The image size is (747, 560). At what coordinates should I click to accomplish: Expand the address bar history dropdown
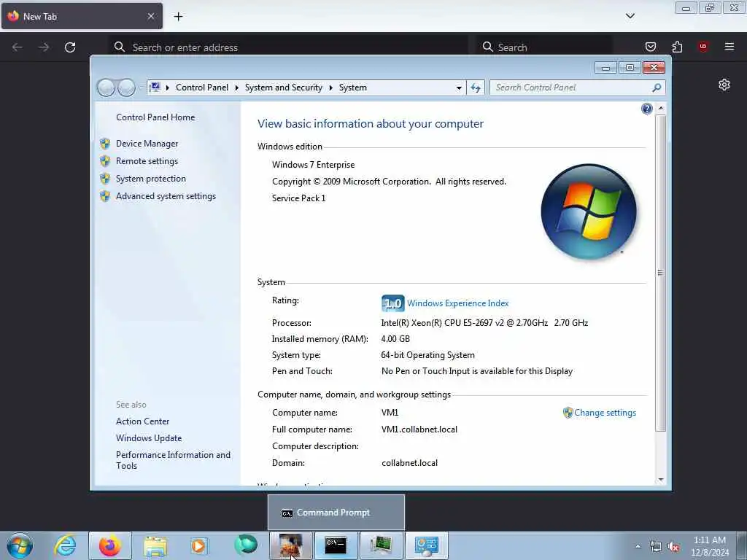point(459,87)
